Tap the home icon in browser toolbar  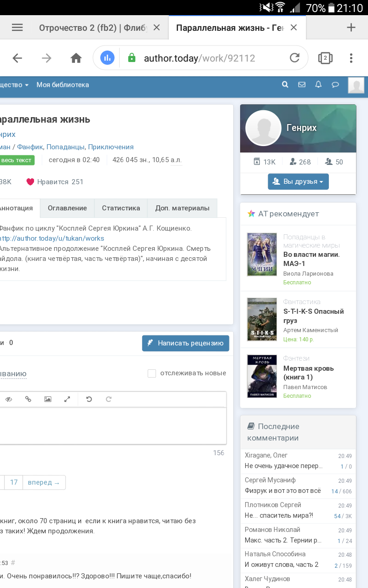pos(76,58)
